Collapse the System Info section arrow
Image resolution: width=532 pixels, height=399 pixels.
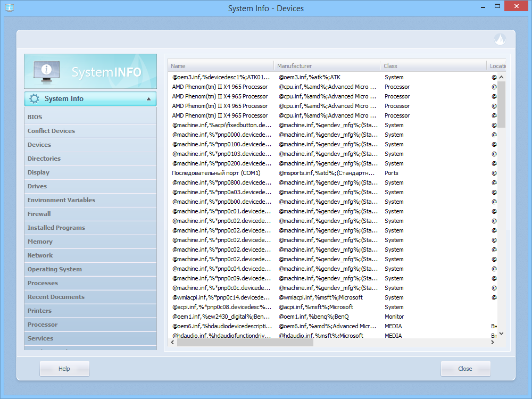(148, 99)
